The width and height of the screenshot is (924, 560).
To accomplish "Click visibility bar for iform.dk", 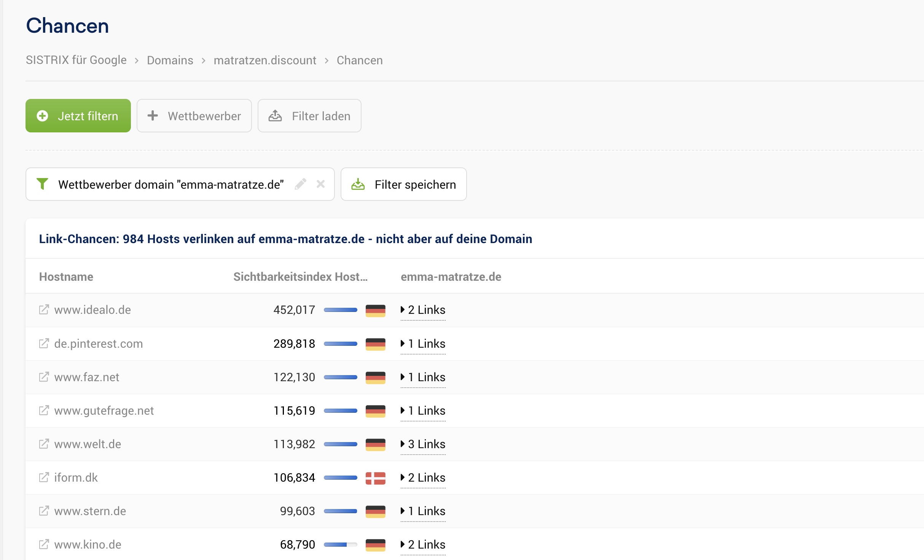I will click(340, 477).
